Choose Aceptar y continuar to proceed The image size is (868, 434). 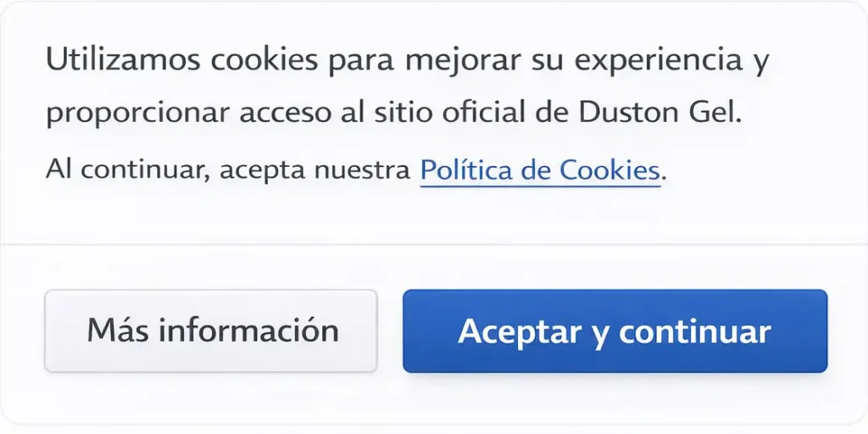click(615, 331)
